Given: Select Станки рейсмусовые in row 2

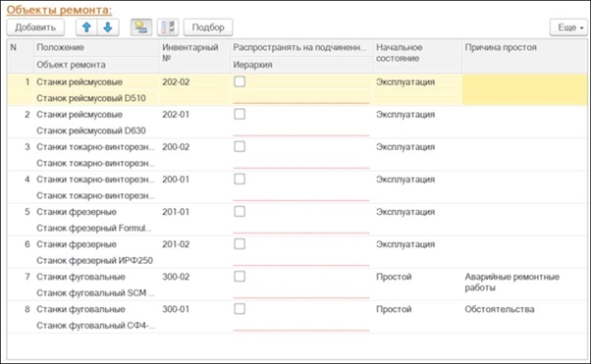Looking at the screenshot, I should click(x=80, y=114).
